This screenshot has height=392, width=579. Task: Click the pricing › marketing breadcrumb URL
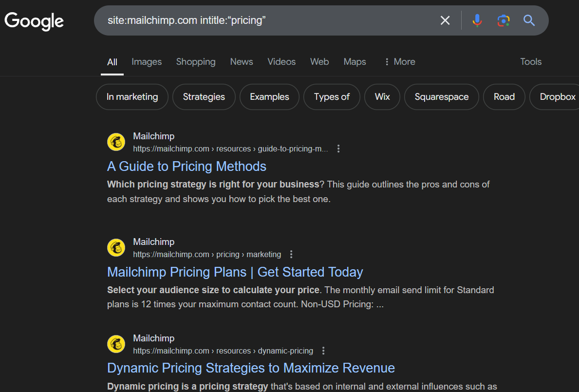pyautogui.click(x=207, y=254)
